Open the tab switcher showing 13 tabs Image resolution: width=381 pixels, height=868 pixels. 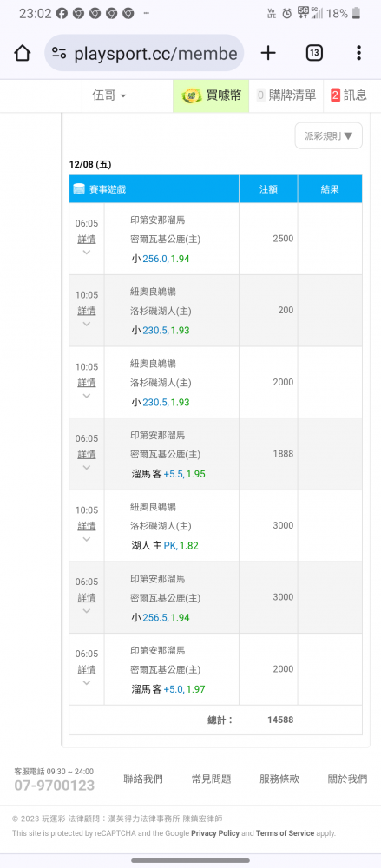314,53
